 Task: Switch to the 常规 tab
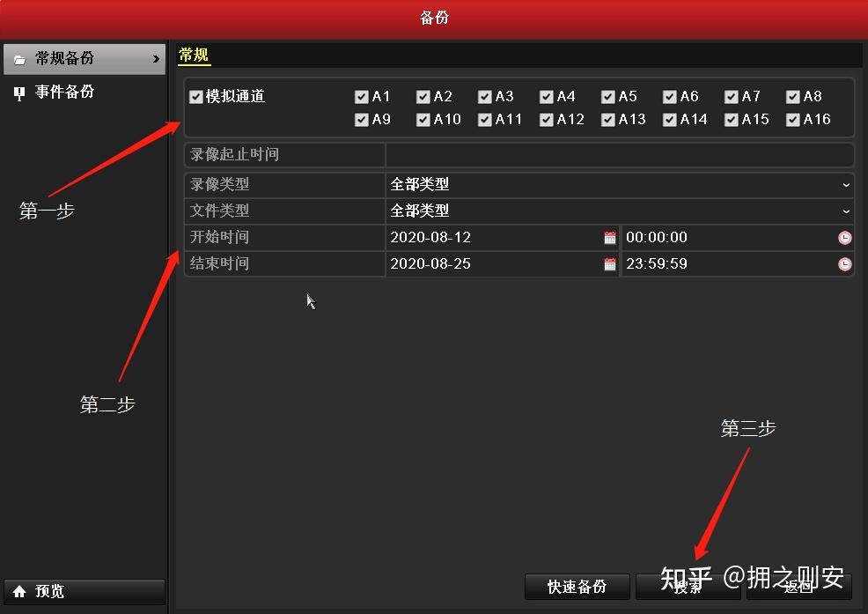point(194,55)
